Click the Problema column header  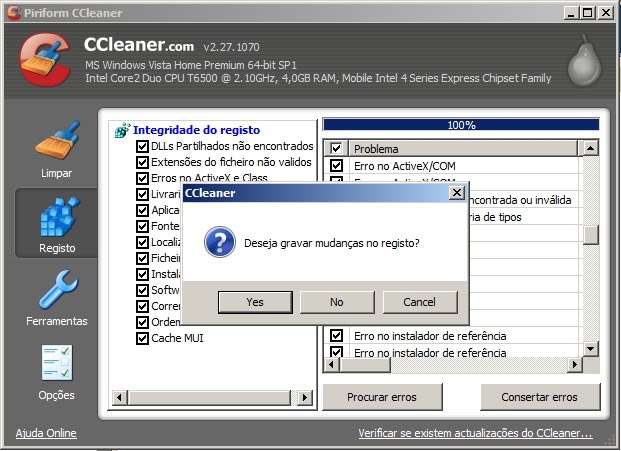coord(463,149)
